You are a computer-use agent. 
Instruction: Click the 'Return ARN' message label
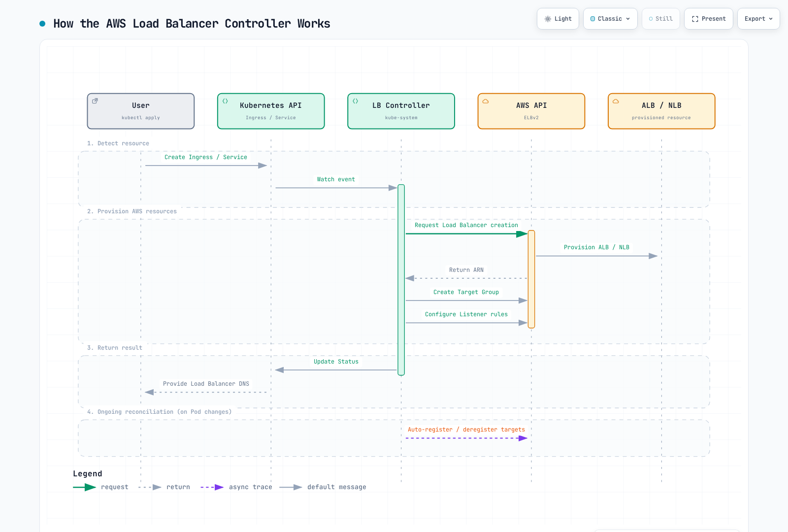[466, 270]
